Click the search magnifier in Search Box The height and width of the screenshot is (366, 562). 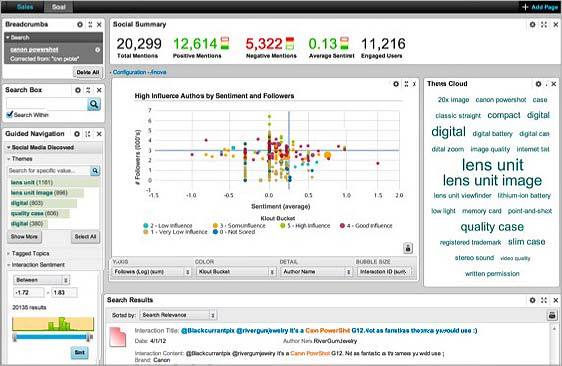pos(94,104)
